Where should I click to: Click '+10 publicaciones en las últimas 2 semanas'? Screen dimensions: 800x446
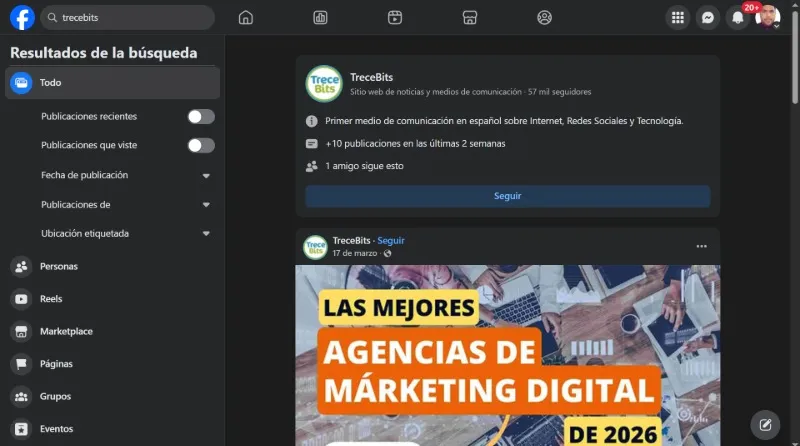pyautogui.click(x=415, y=143)
